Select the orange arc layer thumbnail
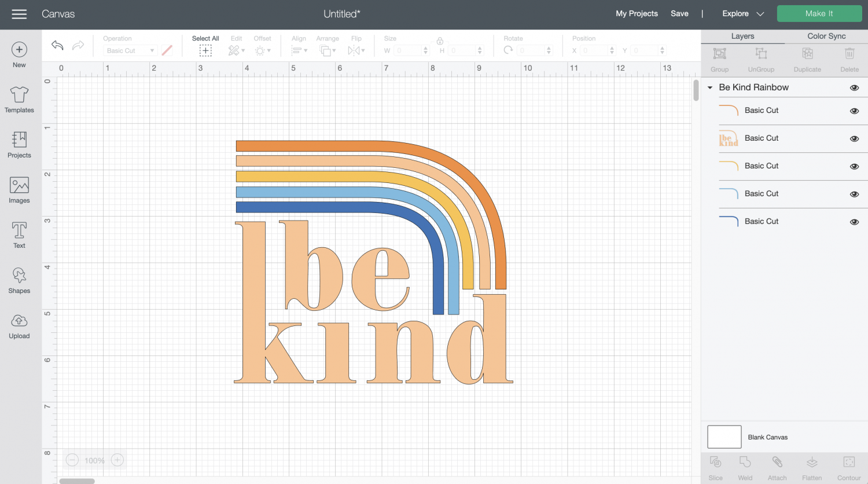The image size is (868, 484). pyautogui.click(x=729, y=111)
